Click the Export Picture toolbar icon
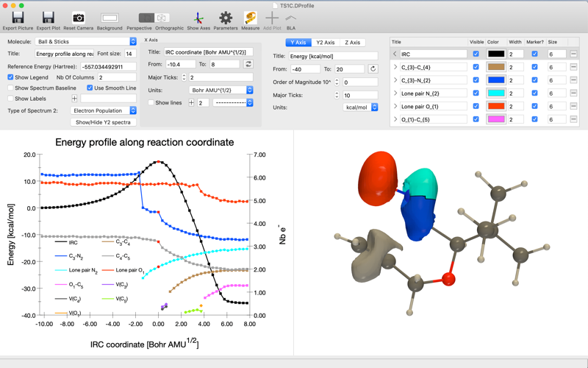This screenshot has height=368, width=588. 18,18
